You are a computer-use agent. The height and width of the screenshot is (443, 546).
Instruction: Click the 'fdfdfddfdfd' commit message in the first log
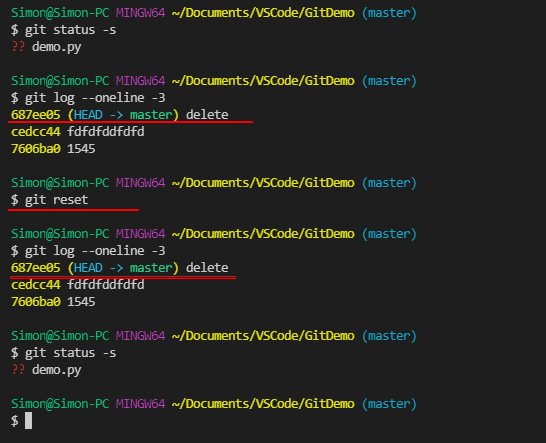[x=106, y=132]
